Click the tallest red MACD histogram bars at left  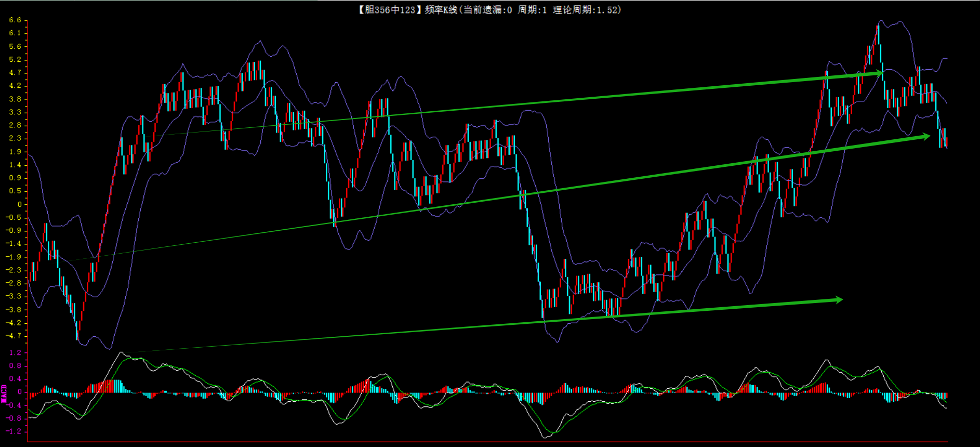coord(110,386)
